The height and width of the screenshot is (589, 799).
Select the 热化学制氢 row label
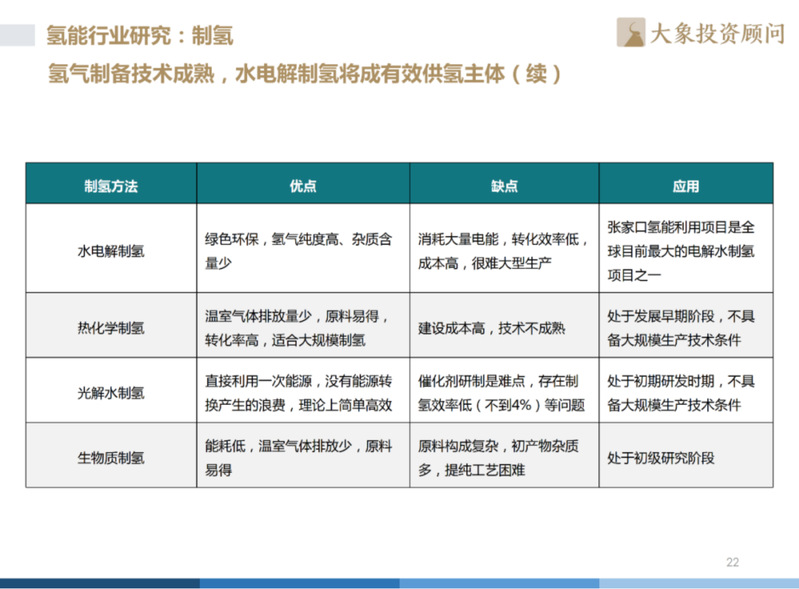click(x=111, y=328)
